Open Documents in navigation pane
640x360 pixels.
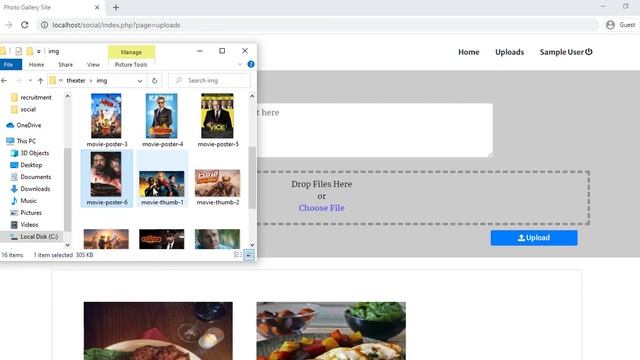(x=31, y=177)
